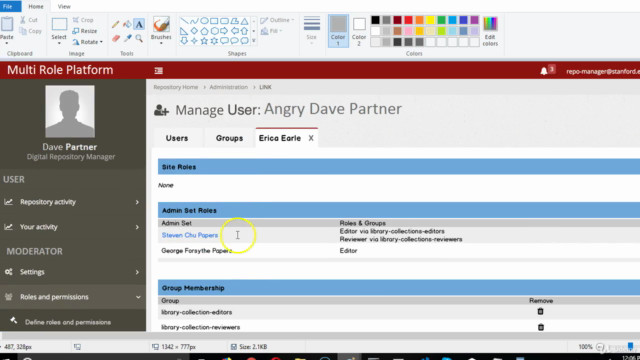Click the gavel icon beside Define roles

14,320
